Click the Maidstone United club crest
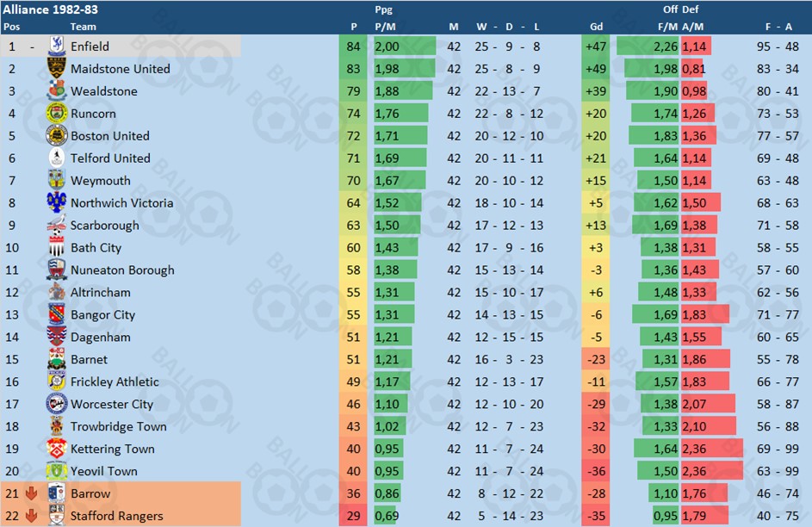The image size is (812, 527). pyautogui.click(x=57, y=68)
